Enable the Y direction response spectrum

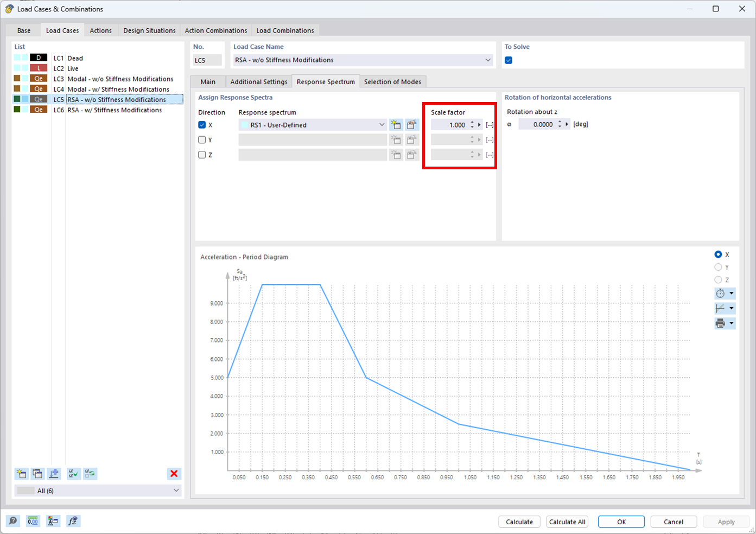point(202,139)
